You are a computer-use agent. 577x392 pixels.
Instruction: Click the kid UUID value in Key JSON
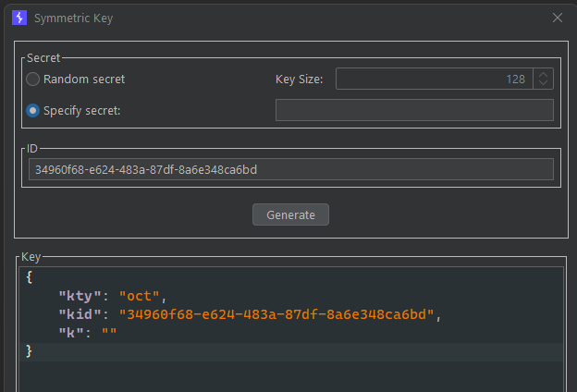coord(276,314)
